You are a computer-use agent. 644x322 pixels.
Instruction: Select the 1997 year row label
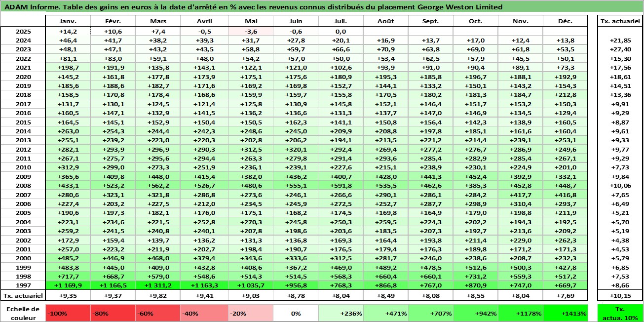point(23,285)
